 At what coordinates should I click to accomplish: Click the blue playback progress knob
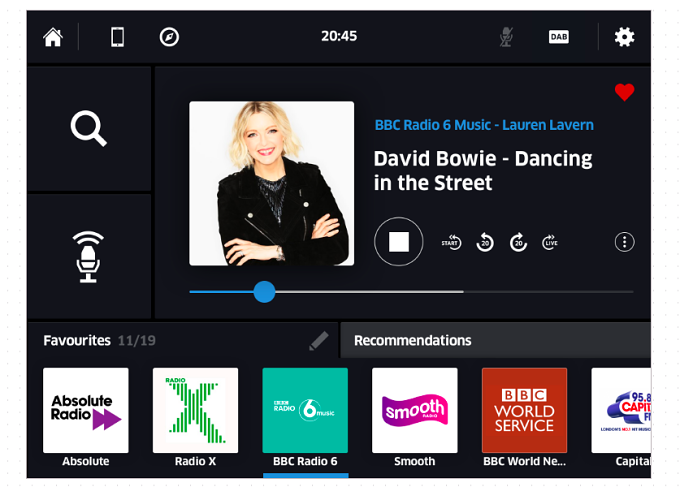pos(264,292)
